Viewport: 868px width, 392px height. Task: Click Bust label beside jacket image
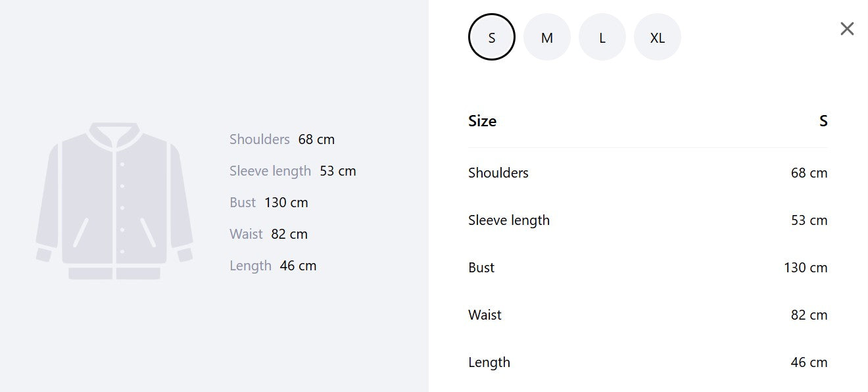[243, 203]
